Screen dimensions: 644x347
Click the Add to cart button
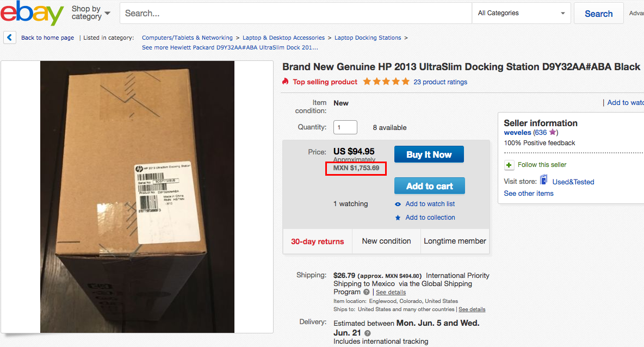[x=429, y=186]
